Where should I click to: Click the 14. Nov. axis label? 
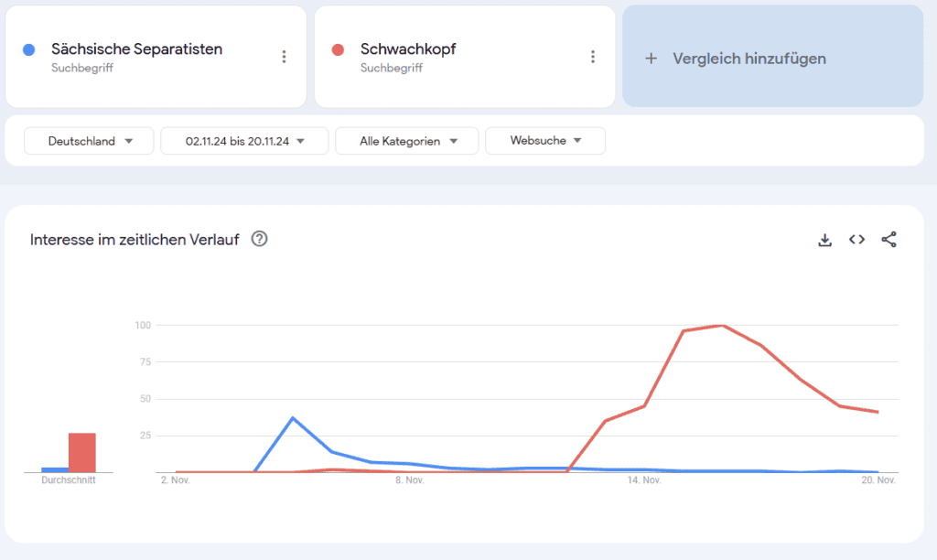pyautogui.click(x=644, y=480)
